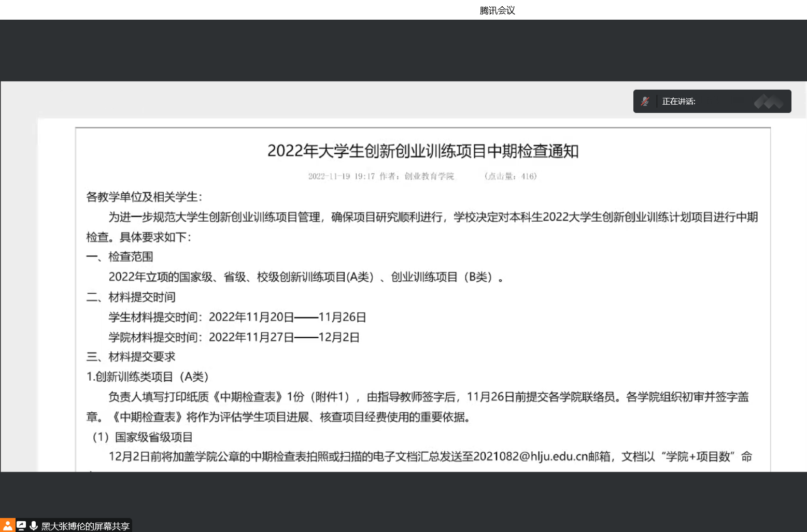Click the orange participant avatar icon

pyautogui.click(x=8, y=525)
